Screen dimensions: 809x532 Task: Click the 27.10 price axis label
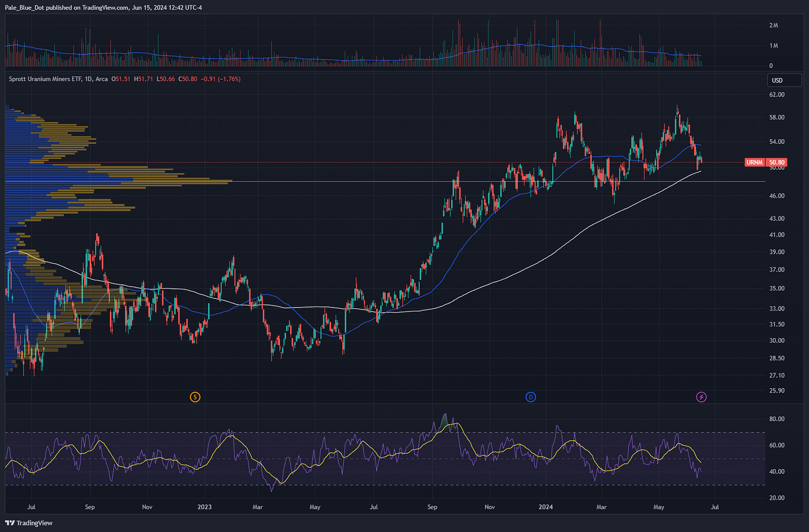tap(777, 375)
